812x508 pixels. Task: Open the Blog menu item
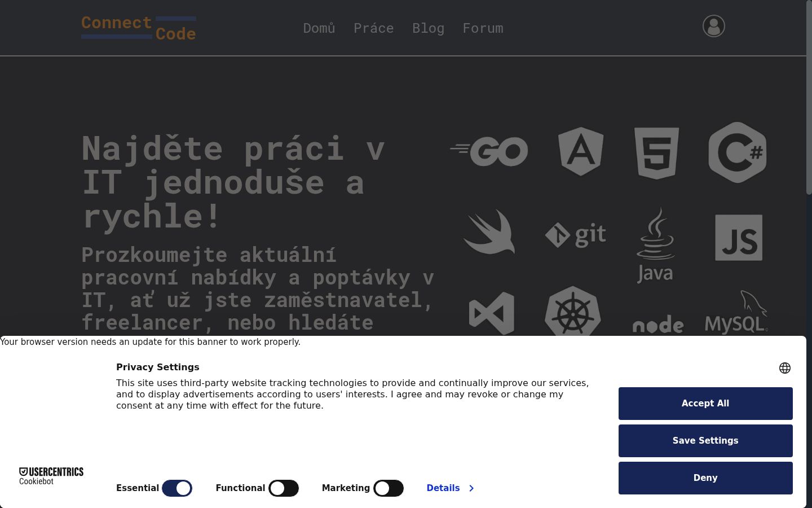pyautogui.click(x=429, y=28)
